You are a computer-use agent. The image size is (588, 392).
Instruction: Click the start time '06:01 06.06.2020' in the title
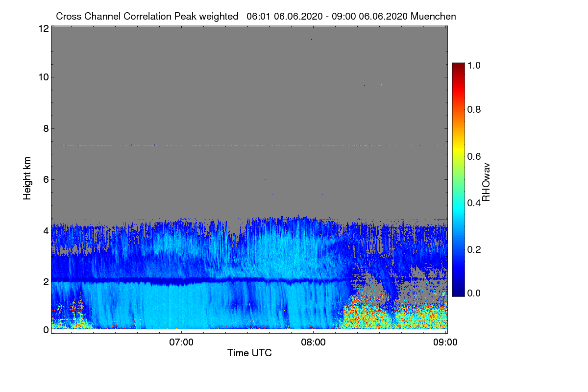tap(284, 16)
